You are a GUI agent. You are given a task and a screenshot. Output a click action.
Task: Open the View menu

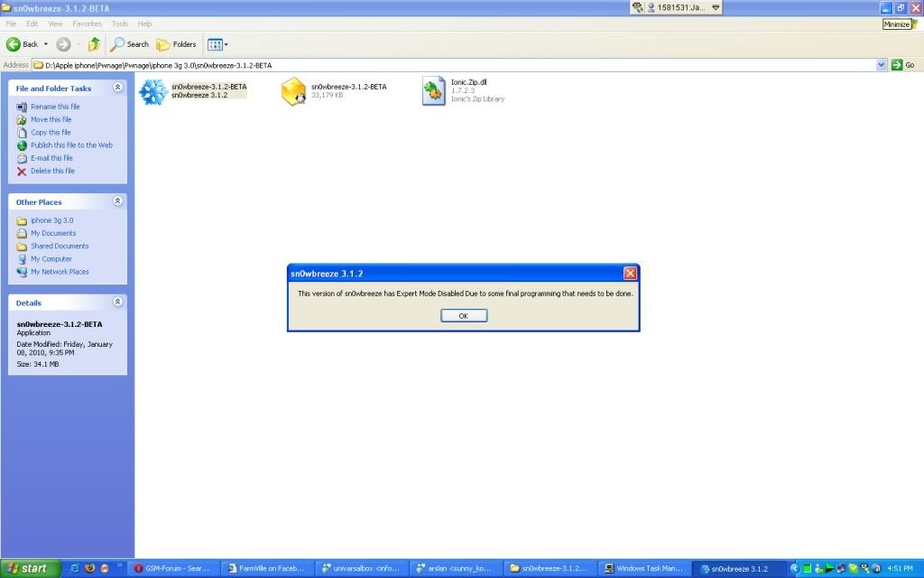[x=55, y=23]
